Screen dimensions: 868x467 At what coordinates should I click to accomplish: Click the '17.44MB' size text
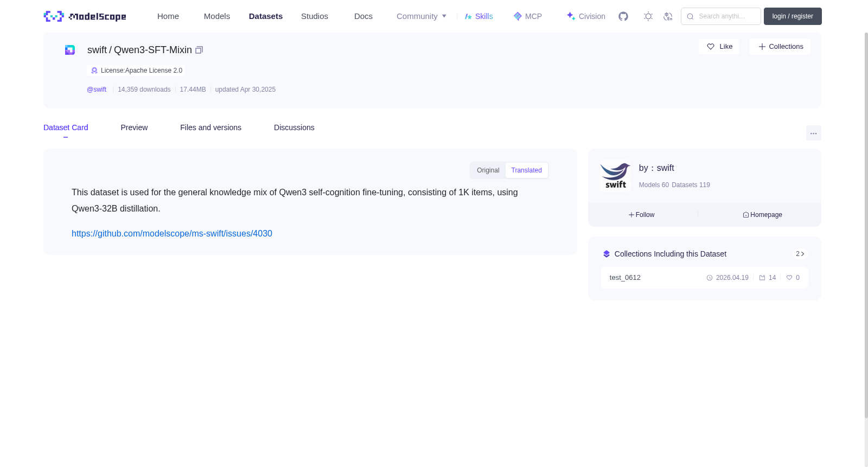[193, 89]
